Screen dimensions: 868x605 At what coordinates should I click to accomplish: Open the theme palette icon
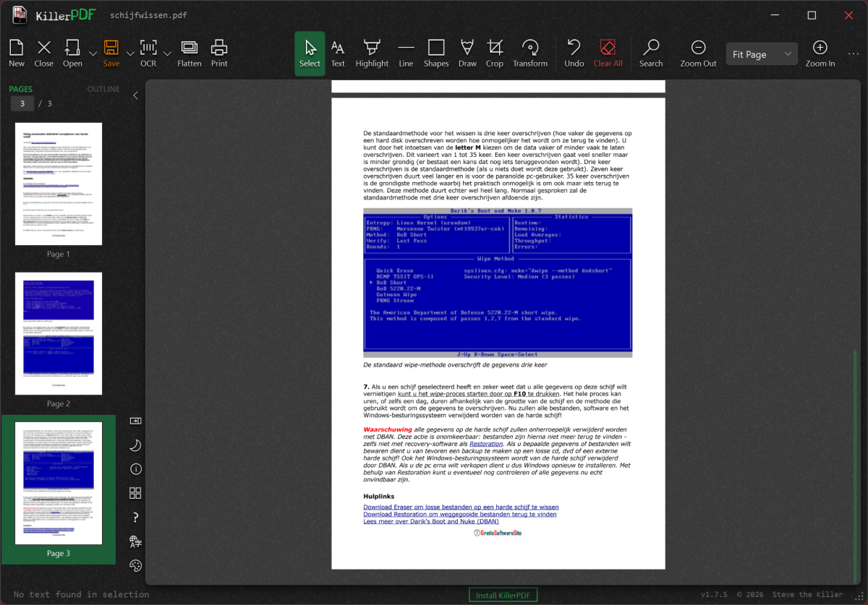point(135,565)
